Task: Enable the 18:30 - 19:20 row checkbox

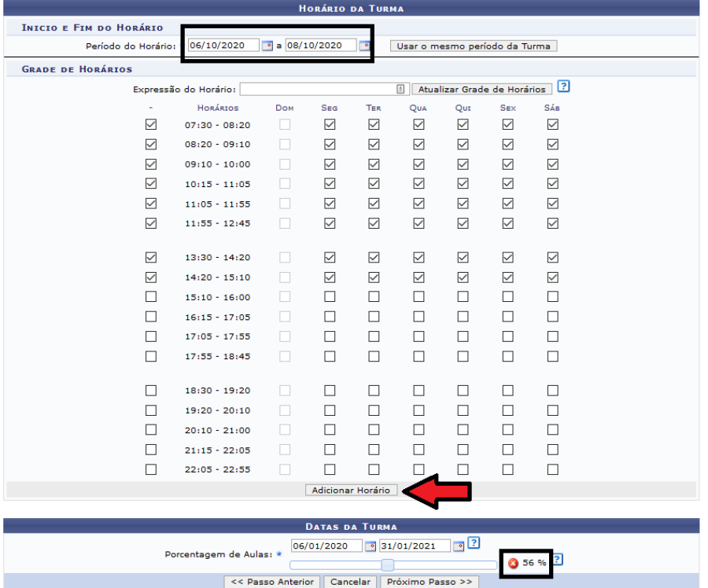Action: pos(151,390)
